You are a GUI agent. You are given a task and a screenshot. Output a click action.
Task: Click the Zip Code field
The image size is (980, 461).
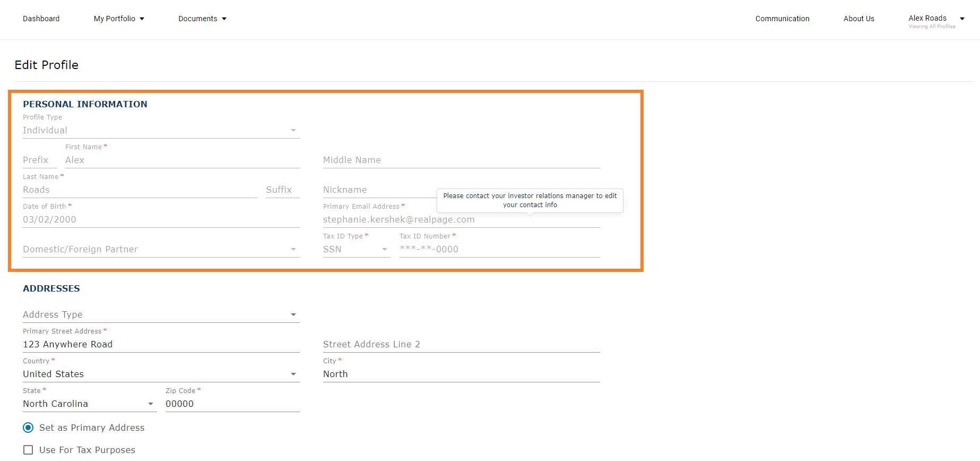click(x=232, y=404)
